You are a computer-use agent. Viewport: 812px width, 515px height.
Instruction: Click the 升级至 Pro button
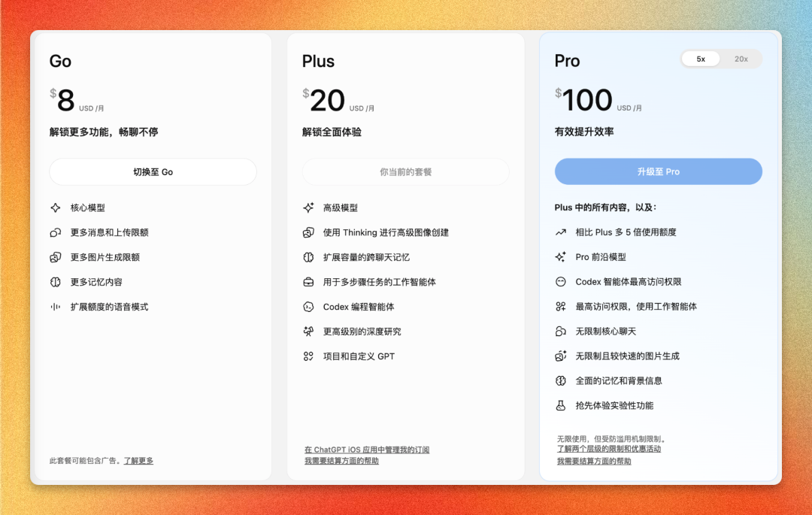658,171
